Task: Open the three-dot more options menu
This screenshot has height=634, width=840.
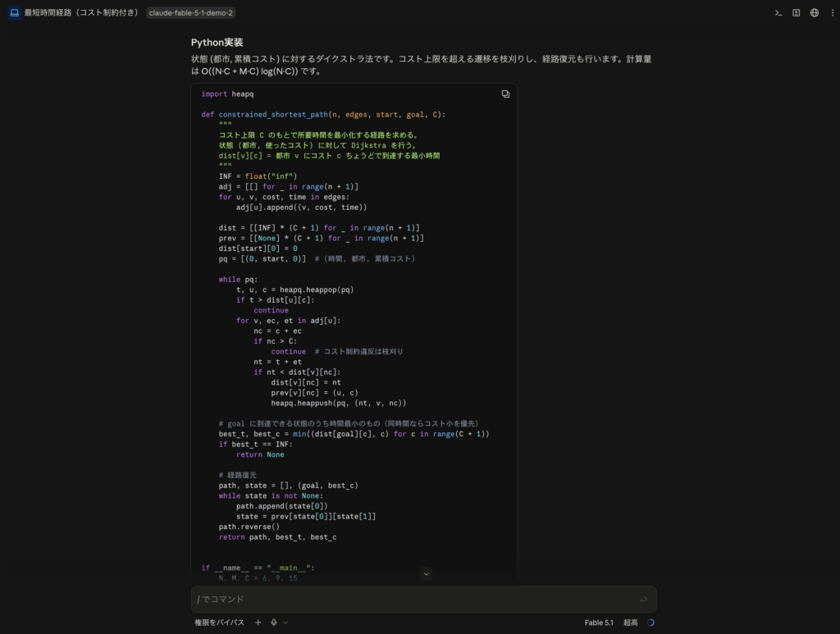Action: (832, 13)
